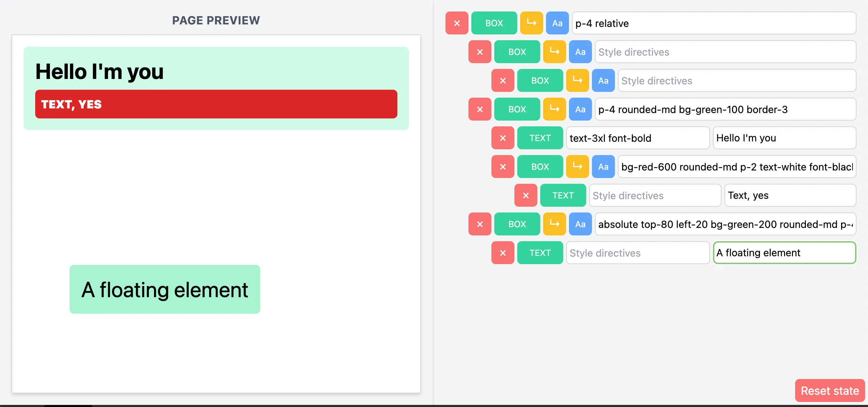
Task: Toggle the indent arrow on absolute element row
Action: (x=555, y=224)
